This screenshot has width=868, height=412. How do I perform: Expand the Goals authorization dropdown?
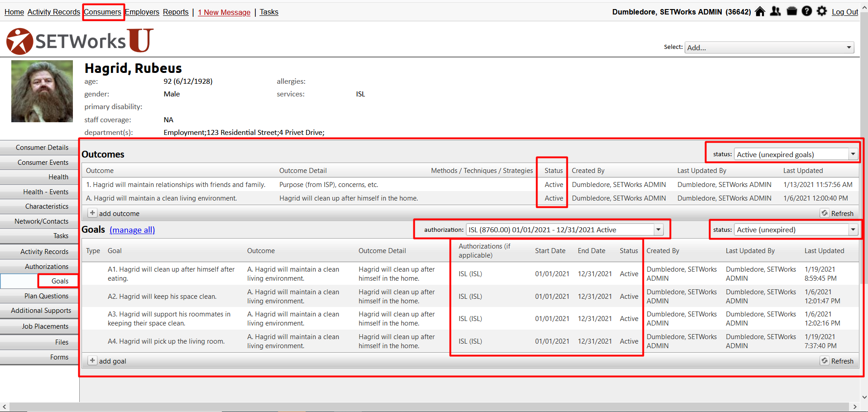[x=565, y=230]
